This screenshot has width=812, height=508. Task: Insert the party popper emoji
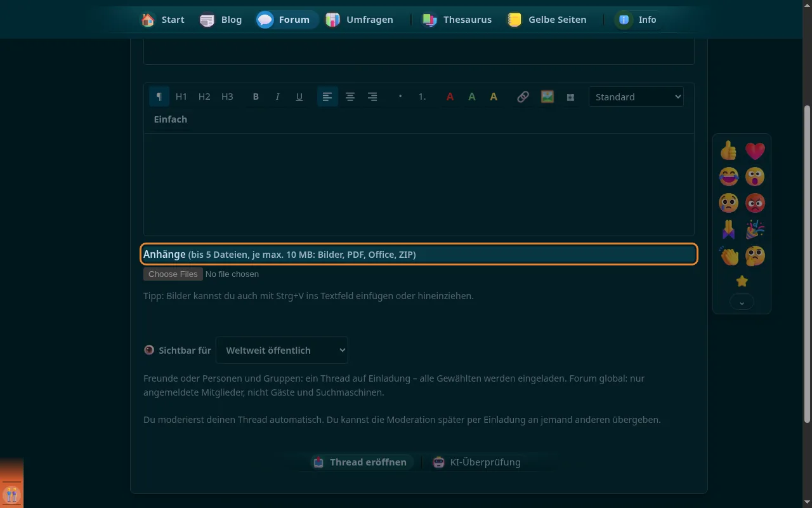pos(755,229)
